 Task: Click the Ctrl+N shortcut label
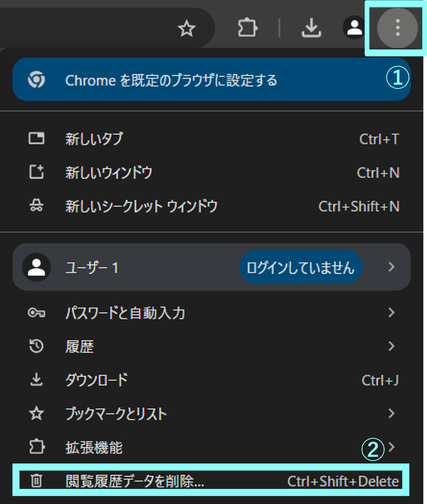click(x=378, y=173)
